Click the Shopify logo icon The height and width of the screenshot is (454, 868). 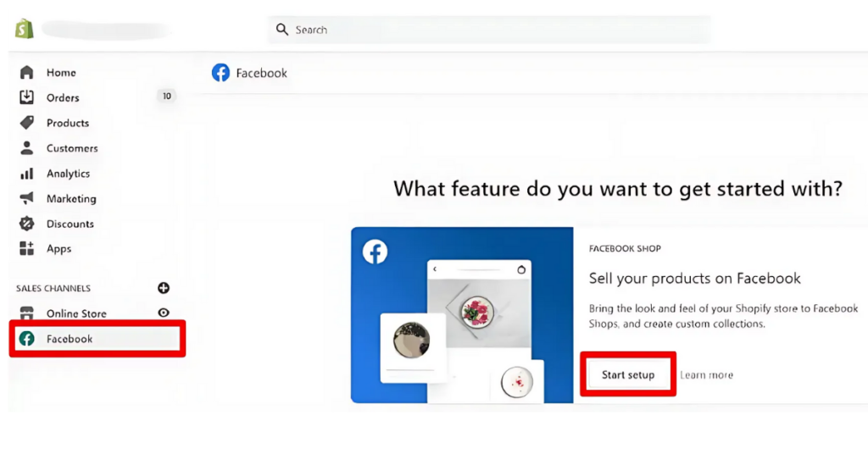pos(25,29)
